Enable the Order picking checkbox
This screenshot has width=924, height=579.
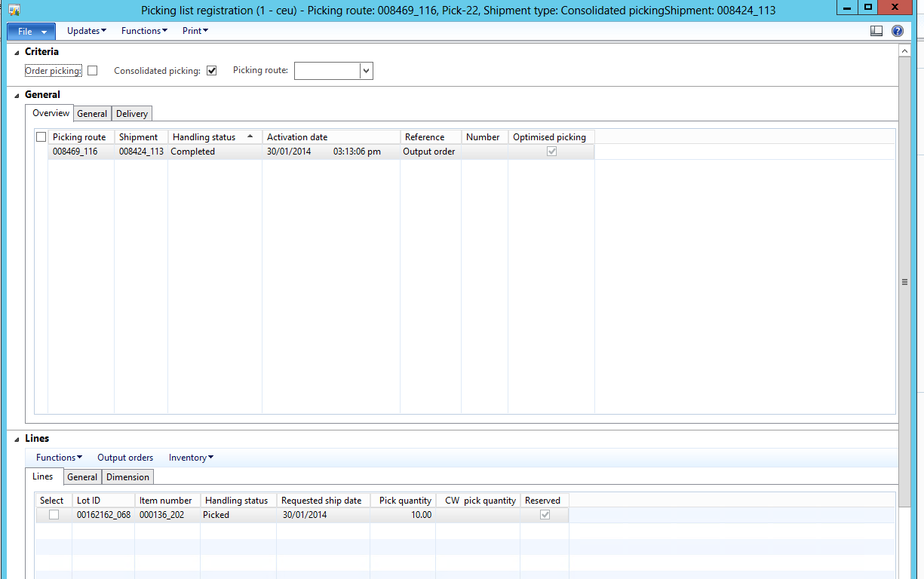[x=93, y=71]
